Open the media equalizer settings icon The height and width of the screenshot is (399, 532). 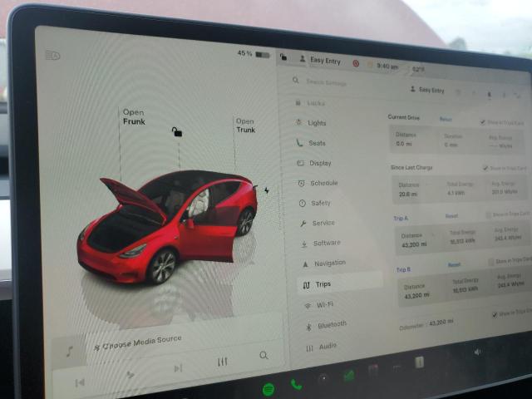[222, 362]
